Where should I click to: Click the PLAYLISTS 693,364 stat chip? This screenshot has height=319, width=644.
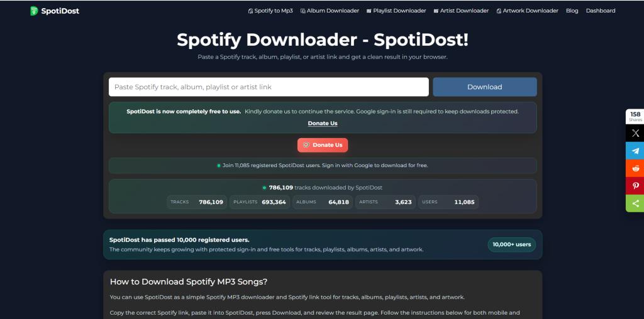pos(260,202)
